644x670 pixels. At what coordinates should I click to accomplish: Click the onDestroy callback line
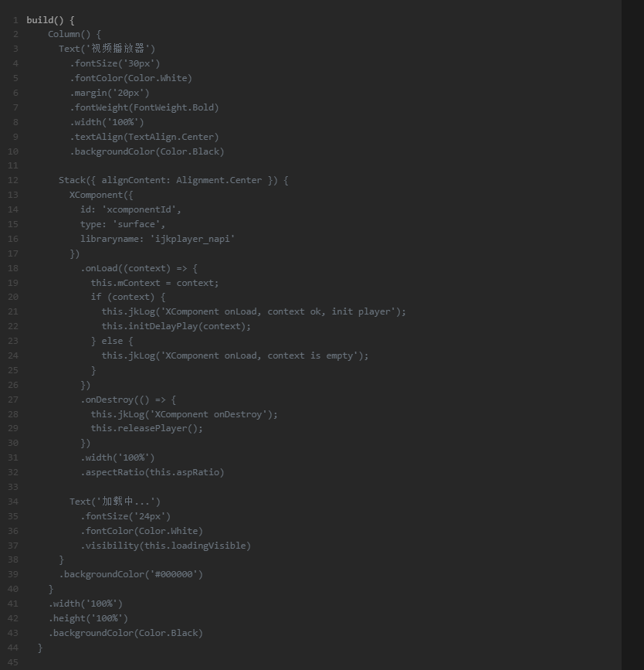click(x=128, y=400)
